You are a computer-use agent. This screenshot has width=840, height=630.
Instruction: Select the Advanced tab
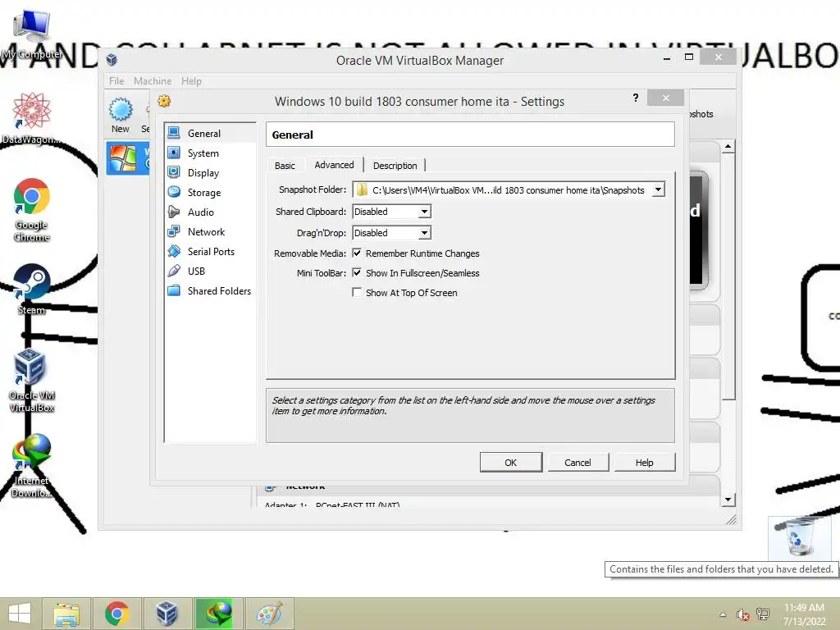(334, 164)
